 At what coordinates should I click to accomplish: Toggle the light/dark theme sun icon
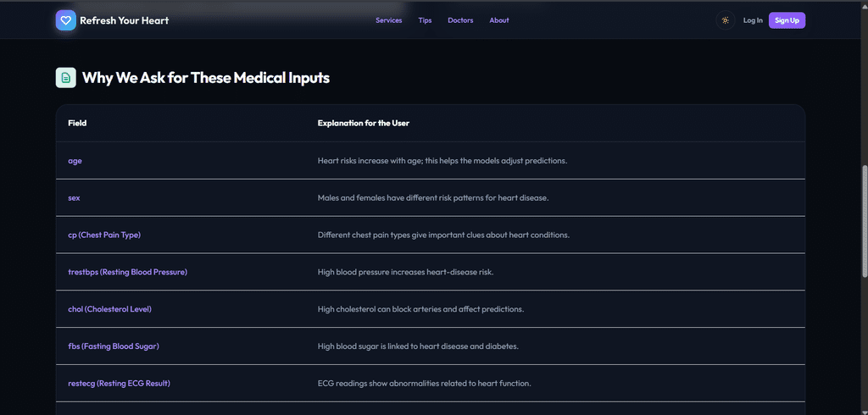tap(726, 20)
